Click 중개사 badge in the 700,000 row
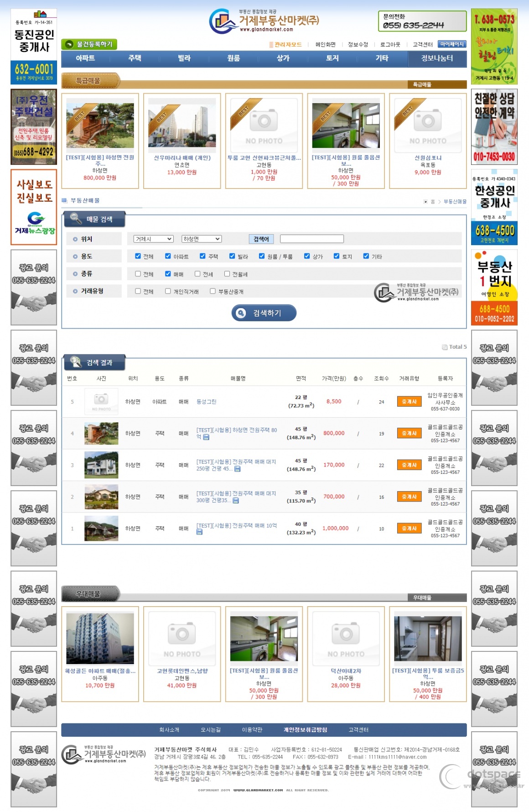Image resolution: width=529 pixels, height=812 pixels. (x=409, y=497)
